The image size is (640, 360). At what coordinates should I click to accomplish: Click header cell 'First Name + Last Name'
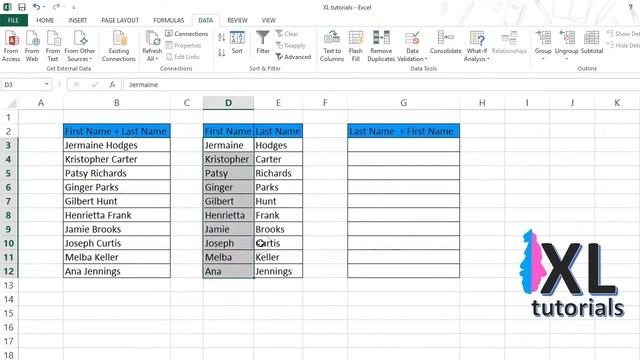point(117,131)
